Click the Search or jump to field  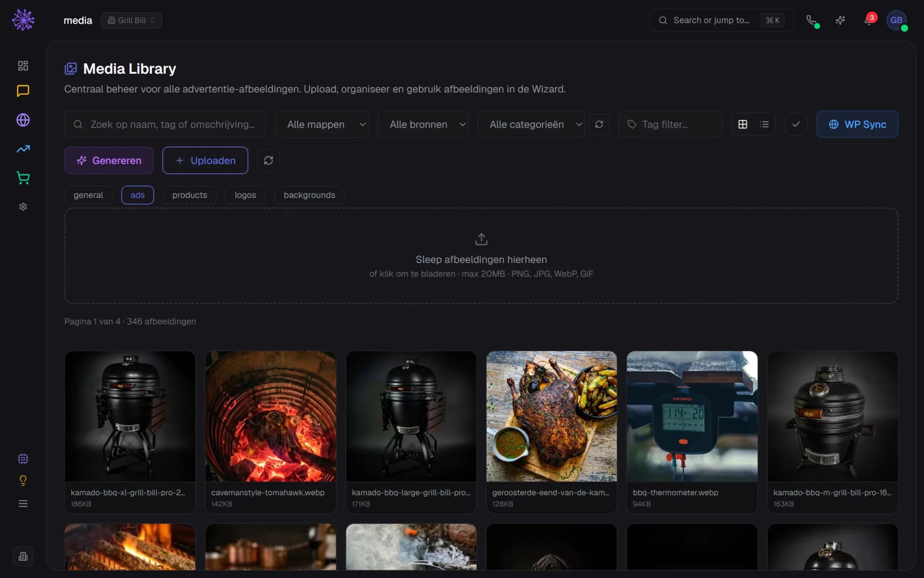click(x=721, y=20)
